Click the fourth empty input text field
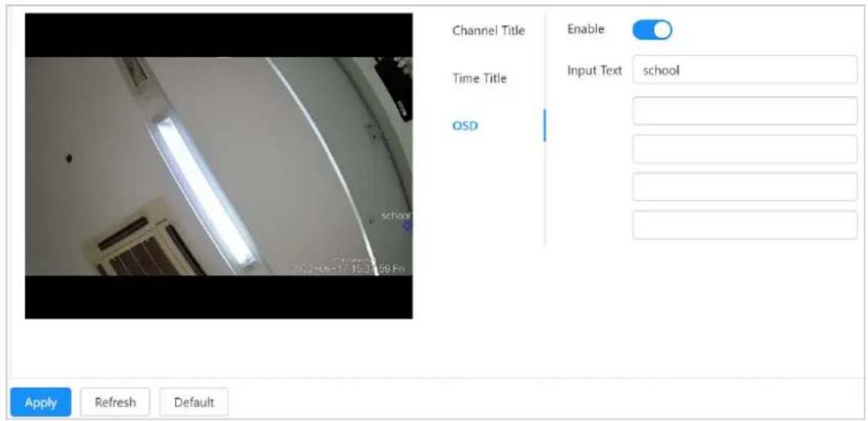Viewport: 868px width, 421px height. tap(745, 187)
